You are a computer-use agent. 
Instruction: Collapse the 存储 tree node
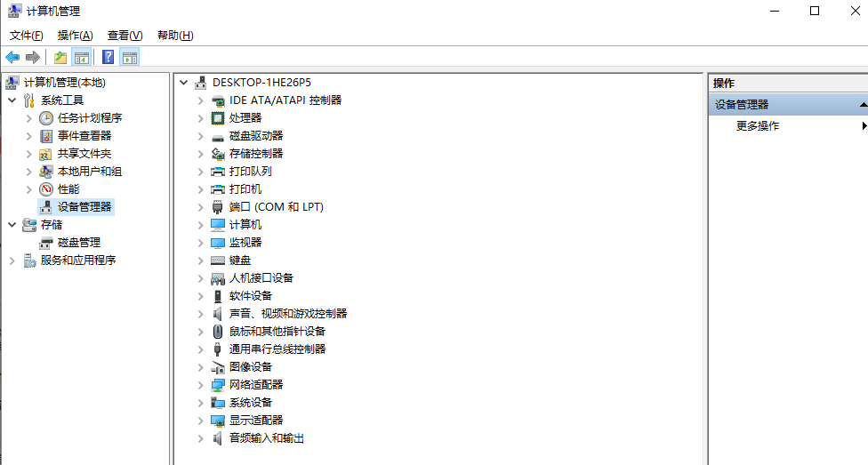pyautogui.click(x=12, y=225)
